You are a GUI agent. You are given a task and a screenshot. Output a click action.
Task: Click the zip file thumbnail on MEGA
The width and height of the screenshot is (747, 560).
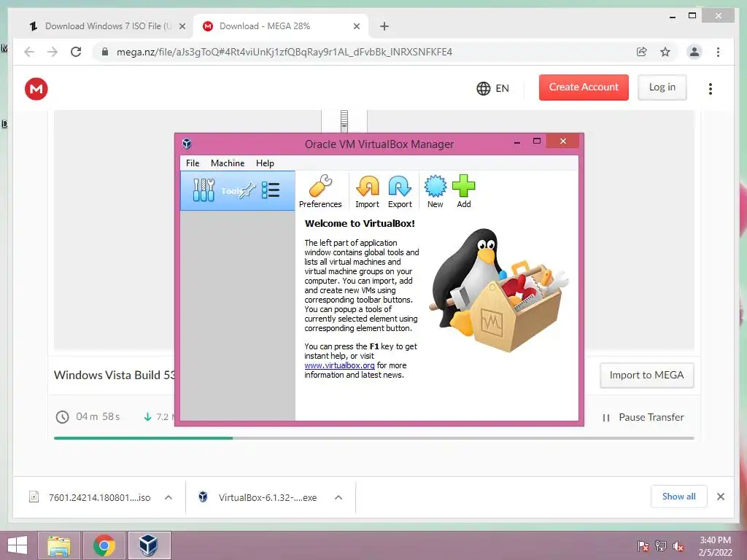(x=344, y=121)
